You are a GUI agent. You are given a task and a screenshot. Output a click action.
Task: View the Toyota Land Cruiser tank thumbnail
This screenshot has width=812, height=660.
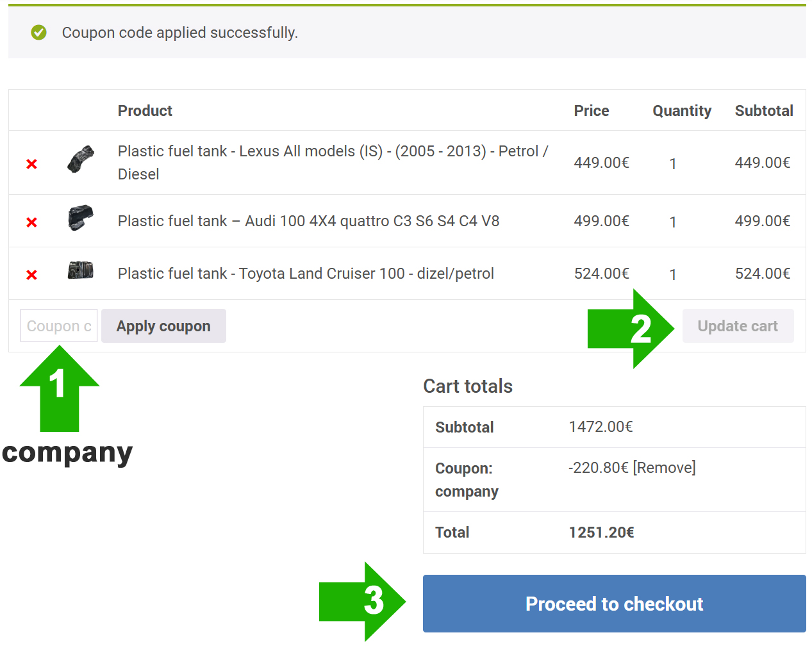coord(81,270)
